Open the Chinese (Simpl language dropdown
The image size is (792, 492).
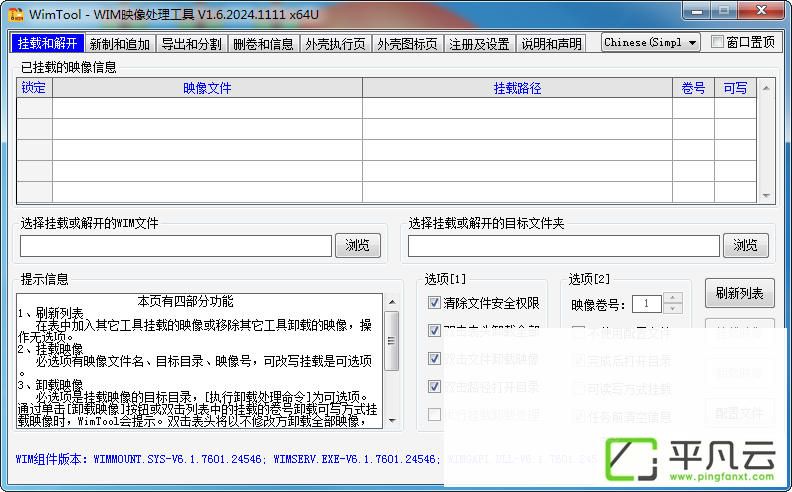point(651,42)
